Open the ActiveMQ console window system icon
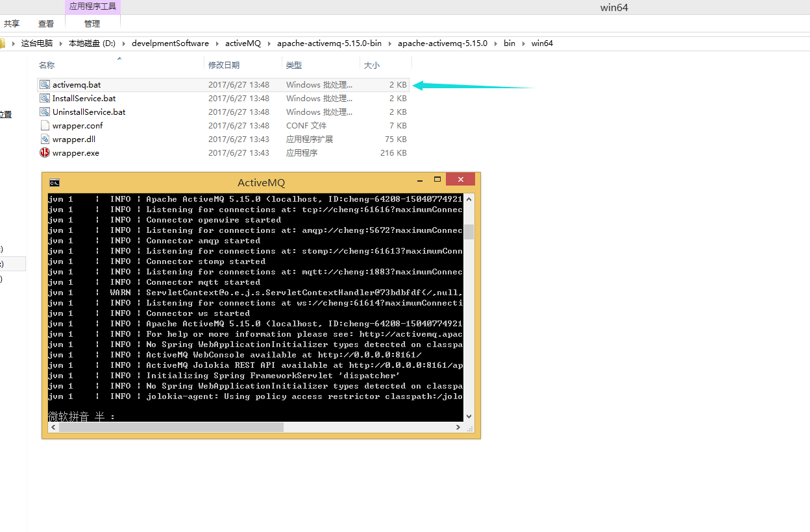Screen dimensions: 810x532 coord(55,182)
